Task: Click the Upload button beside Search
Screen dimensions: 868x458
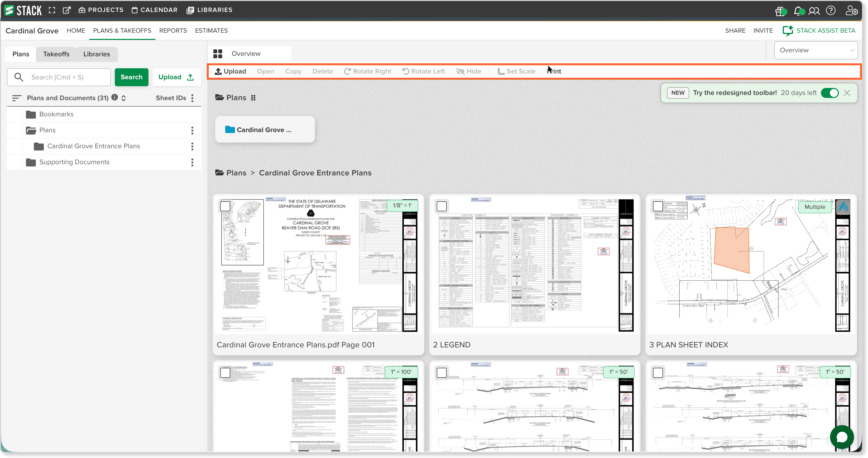Action: pos(177,77)
